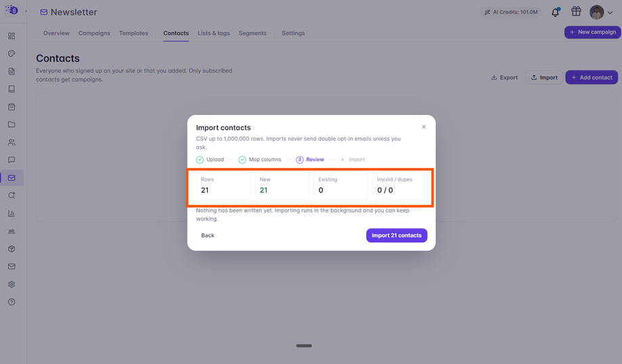
Task: Go Back in the import dialog
Action: coord(208,235)
